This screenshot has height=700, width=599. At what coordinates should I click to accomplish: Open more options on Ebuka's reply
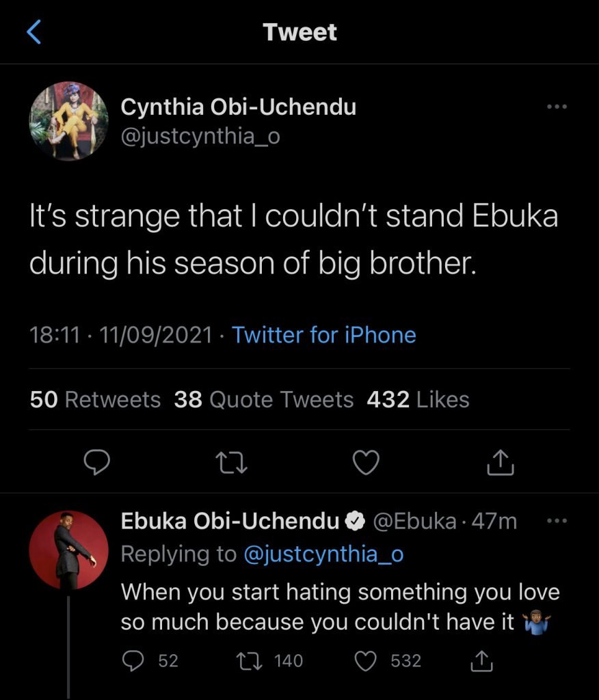click(558, 521)
